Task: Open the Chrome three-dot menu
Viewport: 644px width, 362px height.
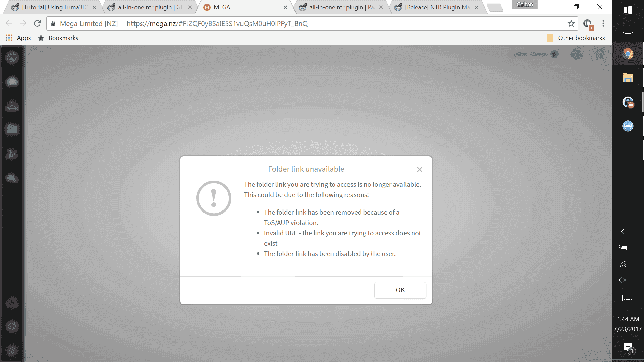Action: point(603,23)
